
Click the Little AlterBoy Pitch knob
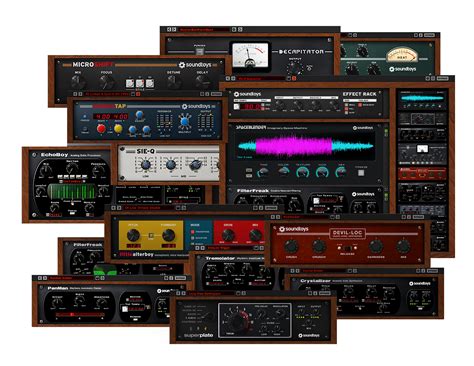click(133, 235)
